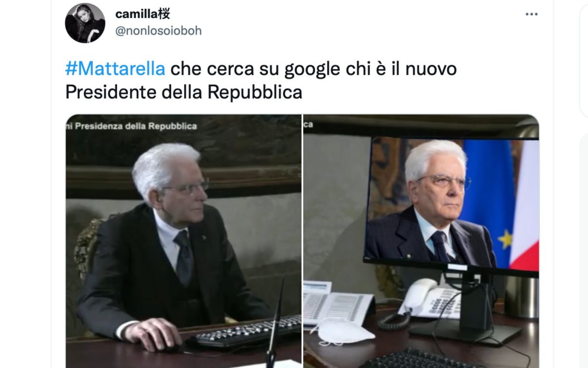The width and height of the screenshot is (588, 368).
Task: Click the tweet text "Presidente della Repubblica"
Action: tap(184, 92)
